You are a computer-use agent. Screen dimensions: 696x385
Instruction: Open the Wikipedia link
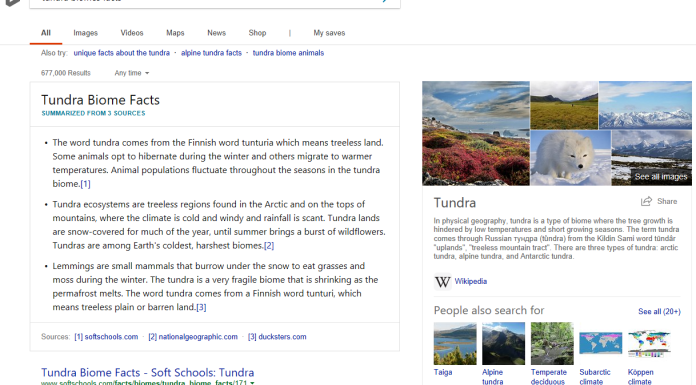471,282
